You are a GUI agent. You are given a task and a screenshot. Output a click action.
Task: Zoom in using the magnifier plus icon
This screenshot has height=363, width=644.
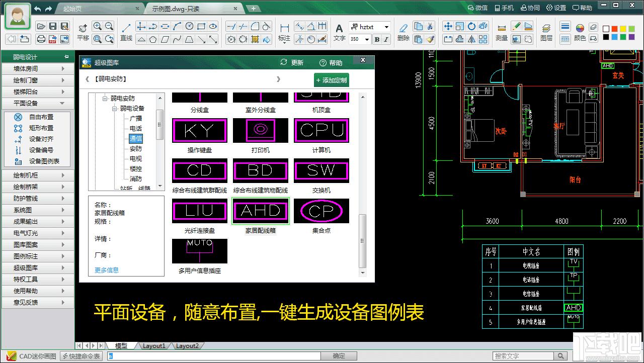click(97, 26)
